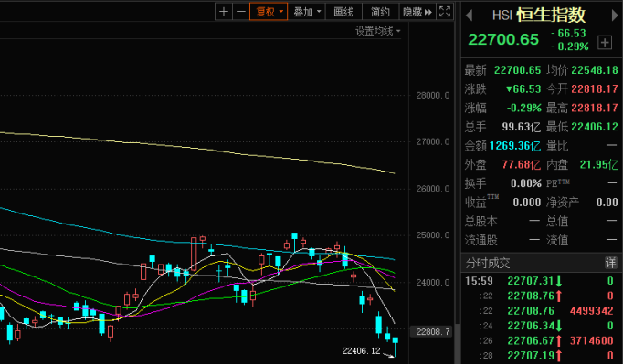
Task: Open 复权 dropdown
Action: [x=269, y=12]
